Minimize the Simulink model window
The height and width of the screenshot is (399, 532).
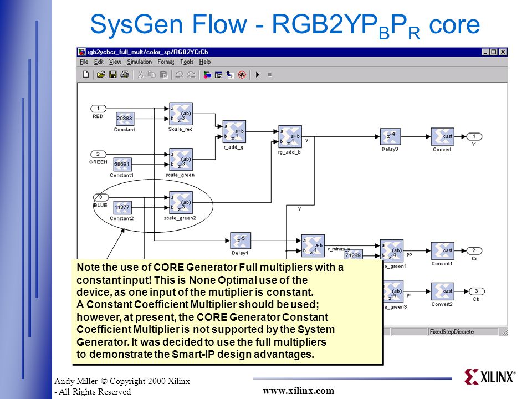tap(485, 52)
